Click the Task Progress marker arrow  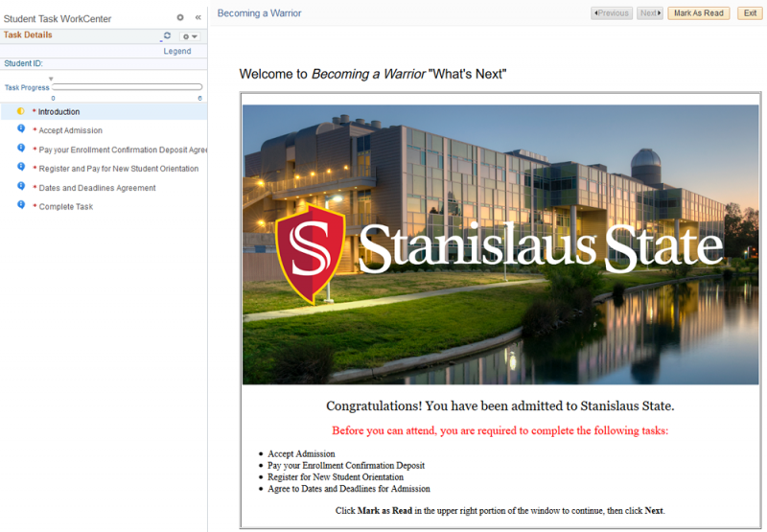pyautogui.click(x=51, y=79)
